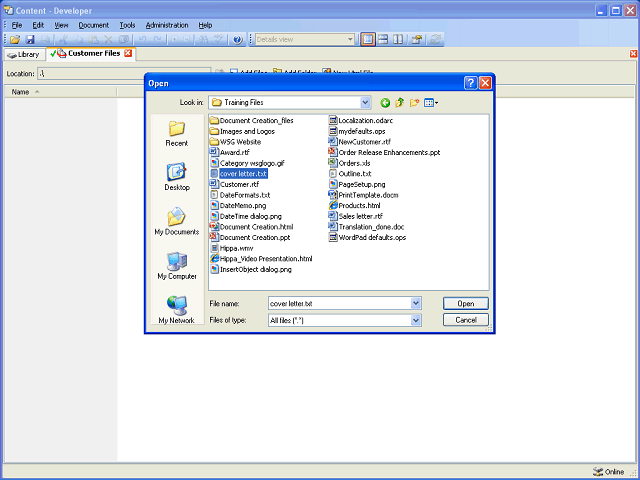Open the Details view combo box

(x=304, y=40)
